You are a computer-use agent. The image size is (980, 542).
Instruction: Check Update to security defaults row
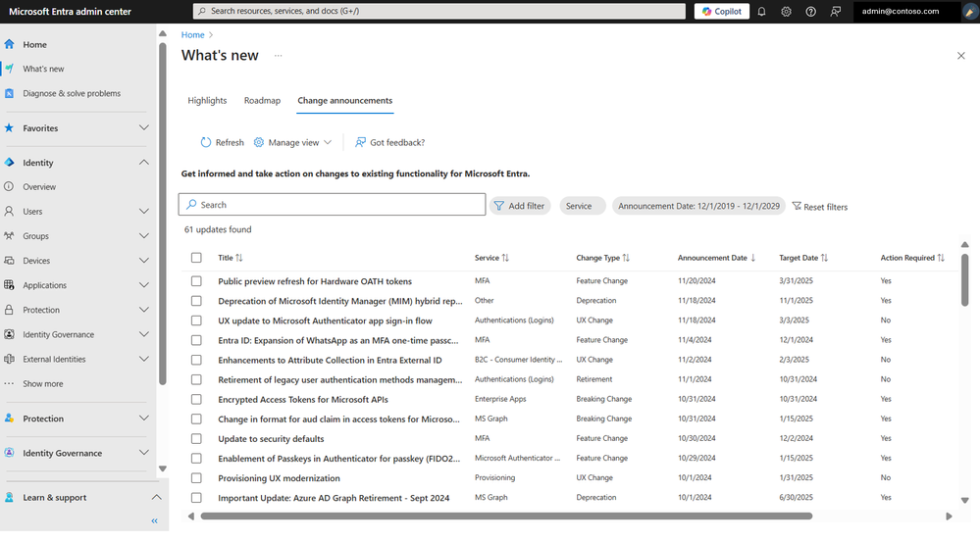pyautogui.click(x=196, y=439)
